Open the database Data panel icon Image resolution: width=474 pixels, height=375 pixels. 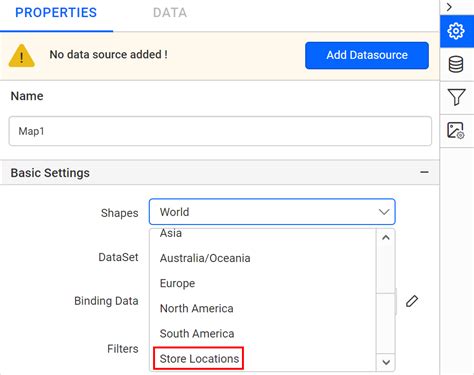(x=456, y=64)
